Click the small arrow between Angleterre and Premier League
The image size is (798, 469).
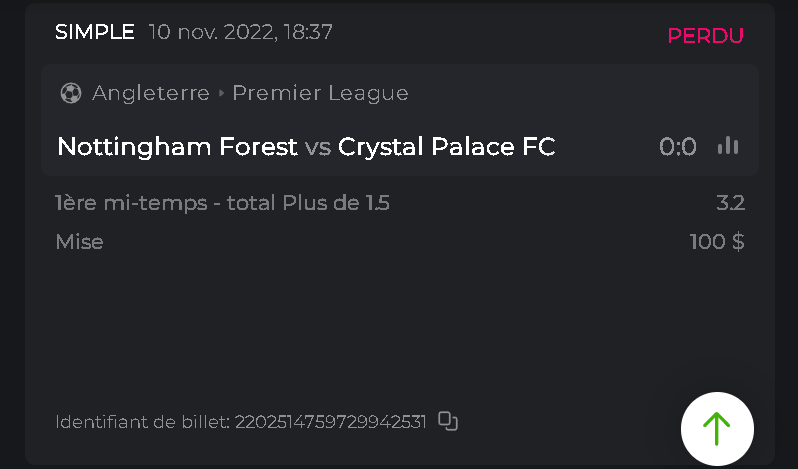pyautogui.click(x=221, y=94)
